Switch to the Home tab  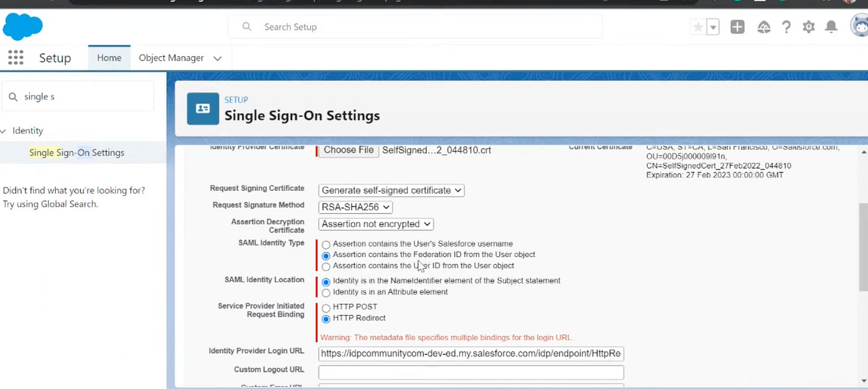click(109, 58)
